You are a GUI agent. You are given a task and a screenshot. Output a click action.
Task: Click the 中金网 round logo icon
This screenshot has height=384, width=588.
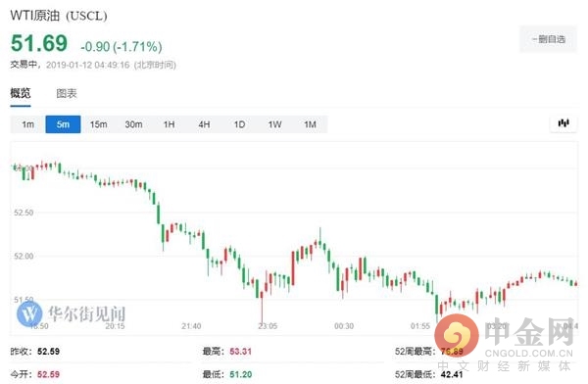(x=457, y=335)
